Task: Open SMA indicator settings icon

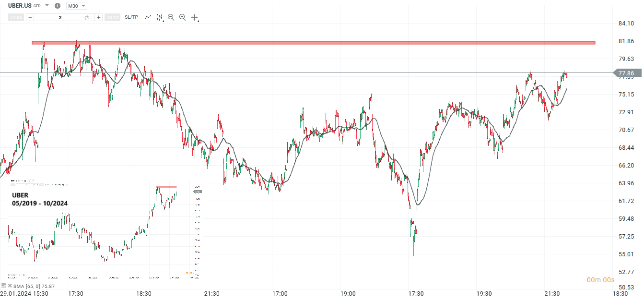Action: [4, 285]
